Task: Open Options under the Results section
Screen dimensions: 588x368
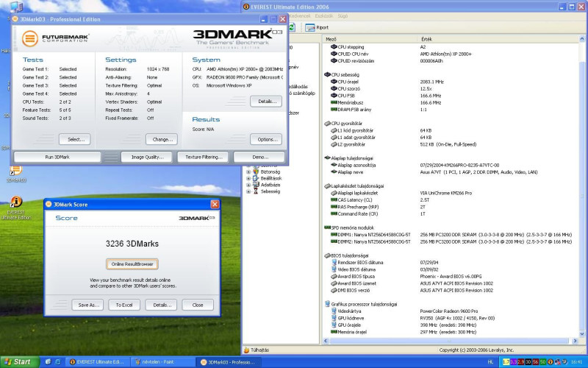Action: (266, 139)
